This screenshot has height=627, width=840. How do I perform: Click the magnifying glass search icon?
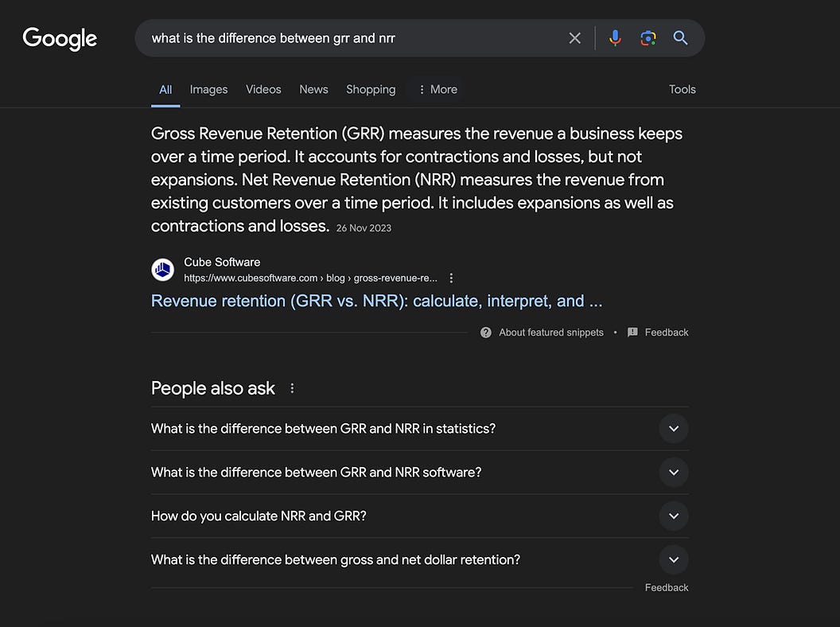[x=680, y=38]
